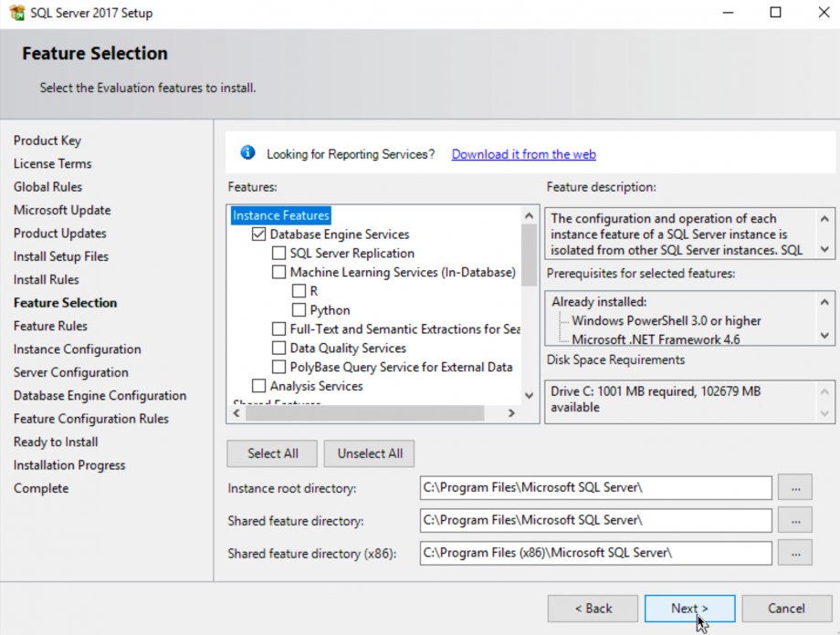Check Analysis Services feature
Screen dimensions: 840x635
(258, 386)
